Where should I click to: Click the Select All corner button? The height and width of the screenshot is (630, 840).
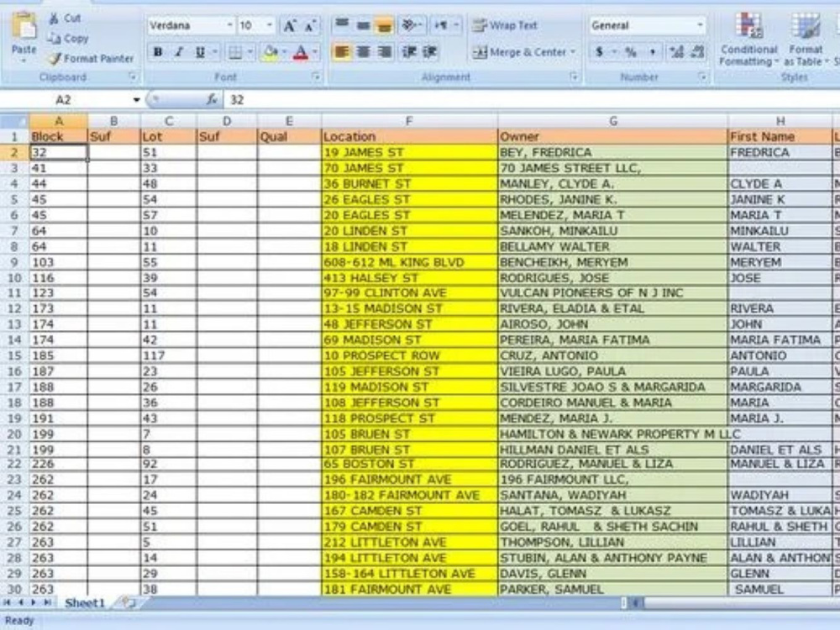click(x=14, y=121)
